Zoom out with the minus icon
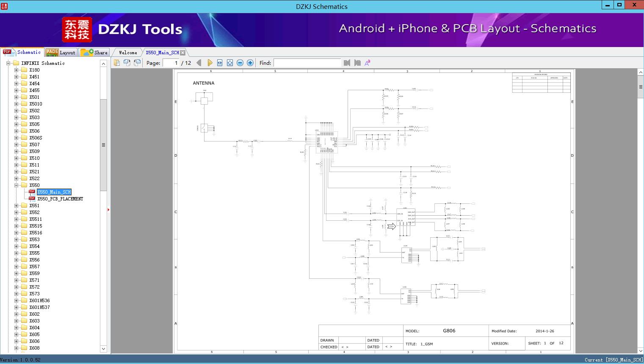 click(240, 63)
